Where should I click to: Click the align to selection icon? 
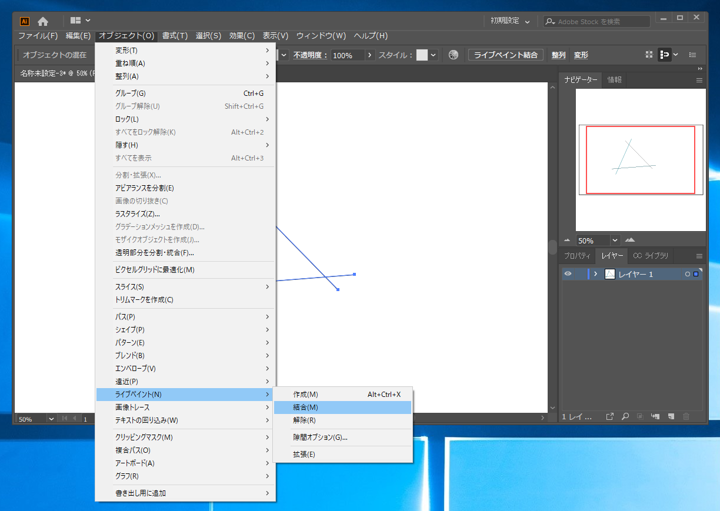pos(664,55)
